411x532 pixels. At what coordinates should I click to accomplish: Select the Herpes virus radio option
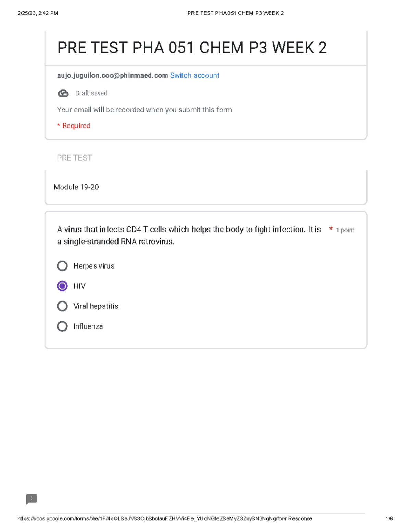pyautogui.click(x=62, y=266)
